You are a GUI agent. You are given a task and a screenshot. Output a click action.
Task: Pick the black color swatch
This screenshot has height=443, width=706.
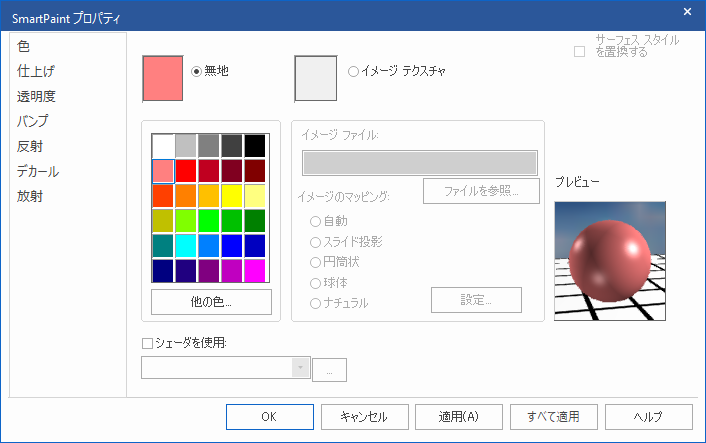click(255, 146)
